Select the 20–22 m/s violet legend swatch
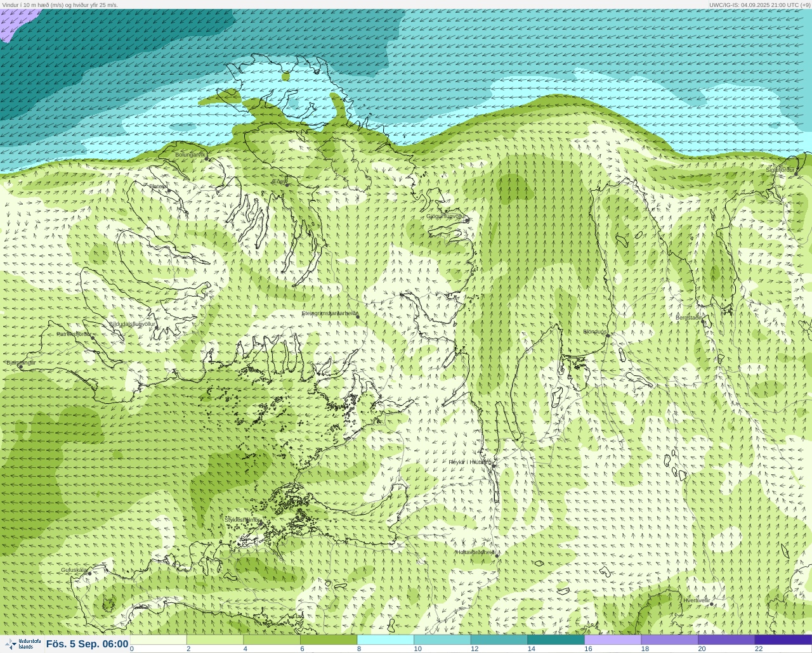Image resolution: width=812 pixels, height=653 pixels. click(x=726, y=640)
